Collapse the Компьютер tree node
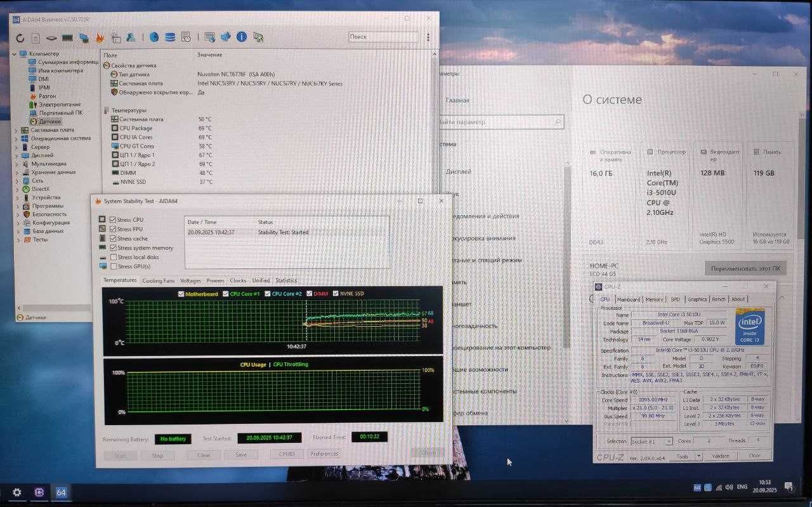This screenshot has height=507, width=812. (x=16, y=54)
